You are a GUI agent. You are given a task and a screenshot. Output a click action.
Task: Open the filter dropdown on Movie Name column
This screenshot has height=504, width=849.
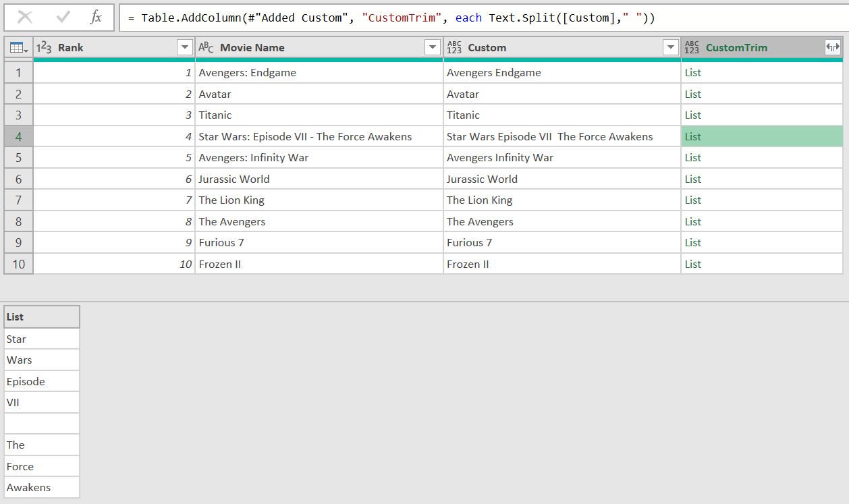point(432,47)
